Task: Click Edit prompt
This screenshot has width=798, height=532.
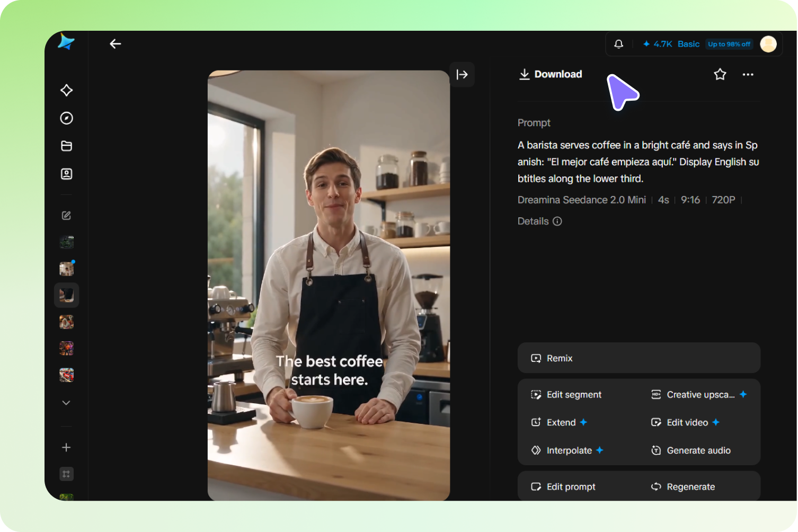Action: click(563, 487)
